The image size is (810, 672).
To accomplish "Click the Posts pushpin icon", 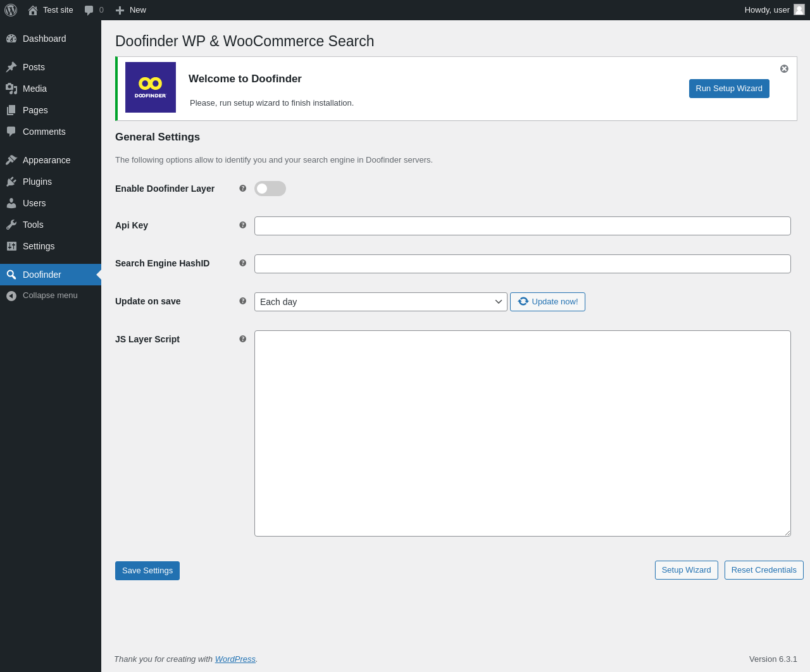I will 11,67.
